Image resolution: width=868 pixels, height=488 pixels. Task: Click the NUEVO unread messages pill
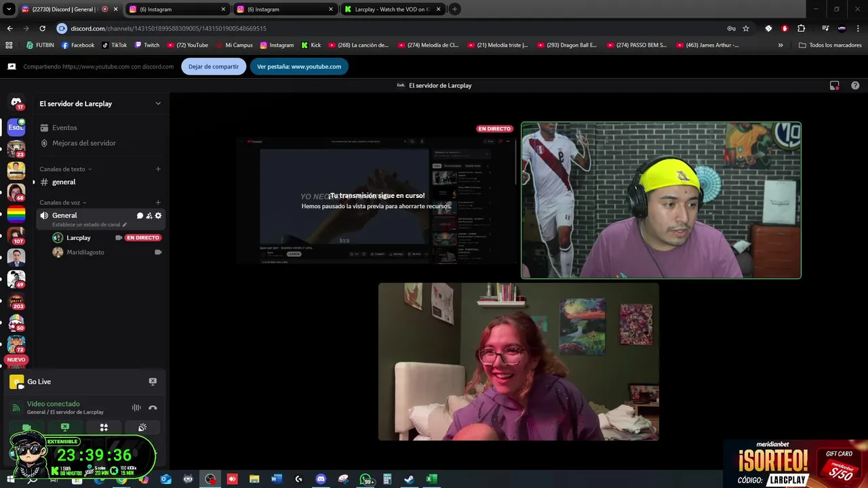pyautogui.click(x=16, y=359)
